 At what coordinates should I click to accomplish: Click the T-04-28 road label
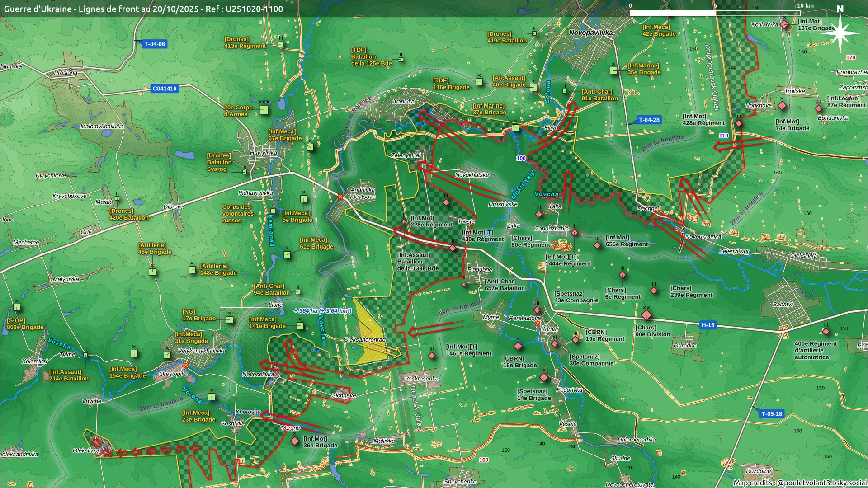[649, 120]
